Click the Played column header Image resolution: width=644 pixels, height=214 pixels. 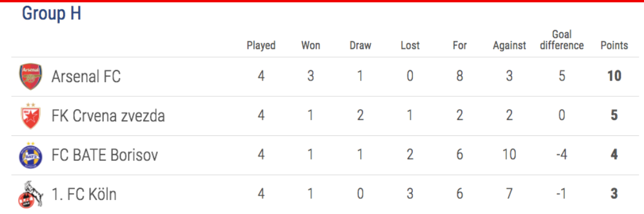261,45
